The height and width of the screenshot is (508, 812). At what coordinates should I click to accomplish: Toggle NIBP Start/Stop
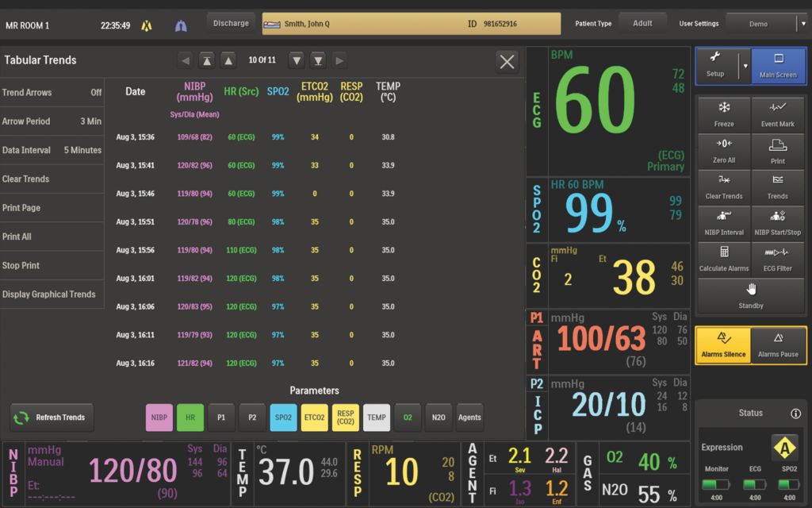coord(777,223)
